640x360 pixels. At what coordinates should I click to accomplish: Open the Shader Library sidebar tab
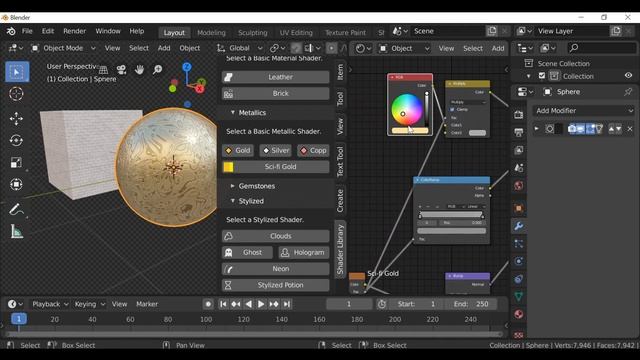(340, 249)
